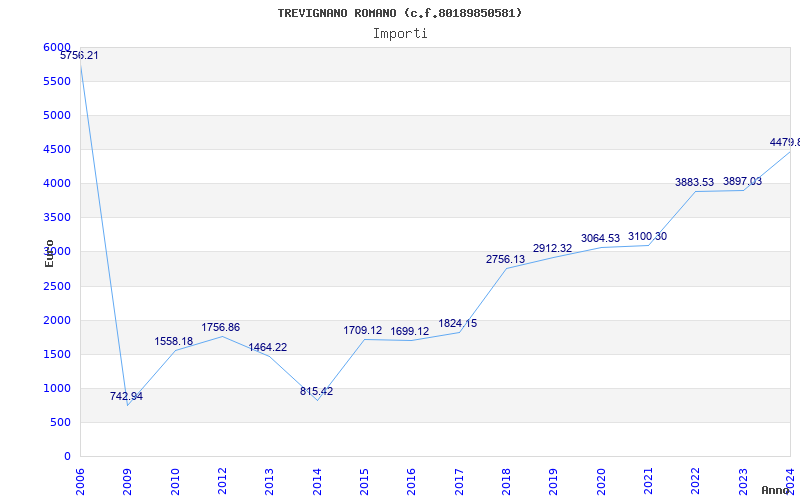This screenshot has height=500, width=800.
Task: Click the y-axis tick 3500
Action: click(x=57, y=217)
